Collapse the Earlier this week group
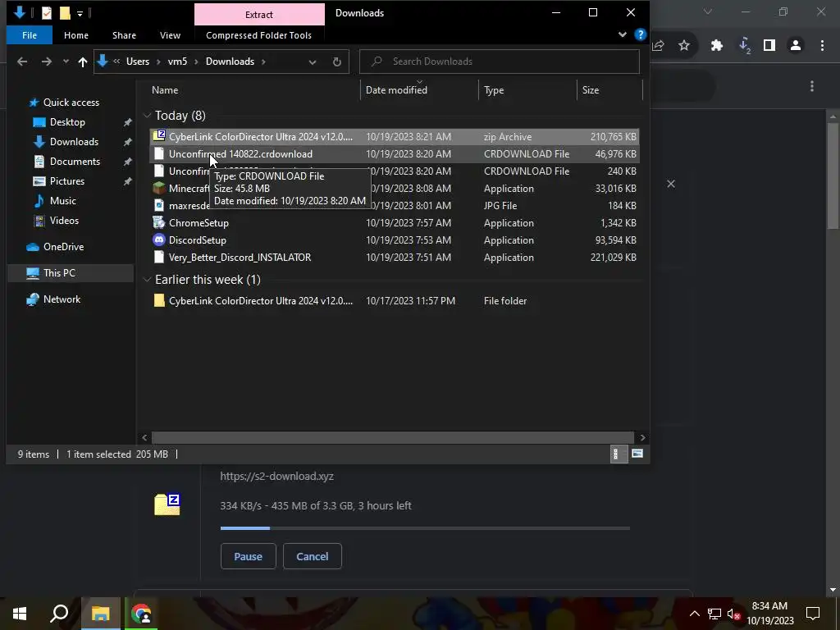 (x=148, y=280)
